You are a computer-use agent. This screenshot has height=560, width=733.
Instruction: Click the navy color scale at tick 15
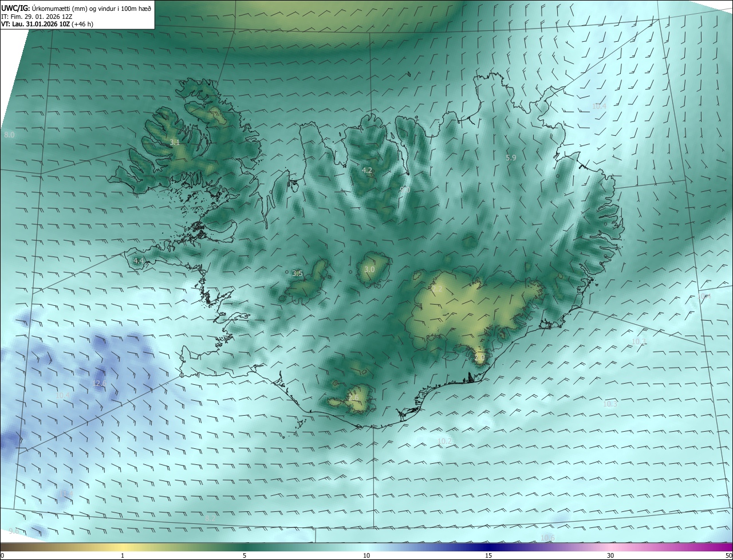pos(488,547)
